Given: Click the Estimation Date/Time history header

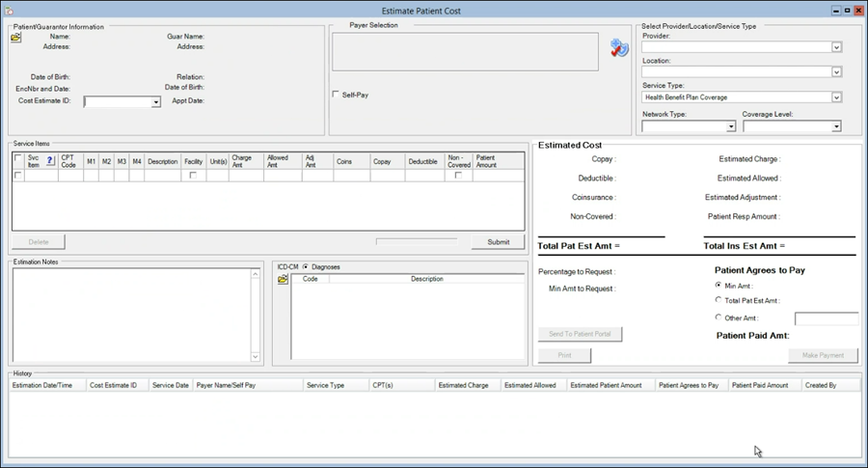Looking at the screenshot, I should (47, 385).
